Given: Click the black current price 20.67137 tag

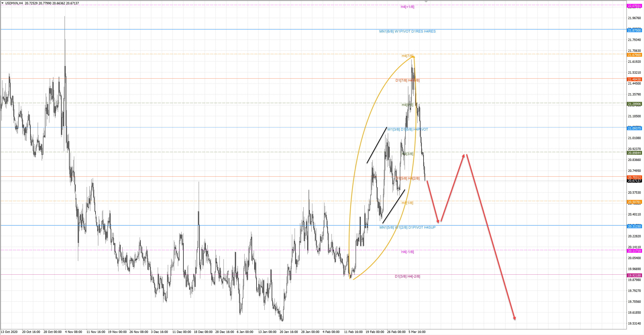Looking at the screenshot, I should [x=634, y=181].
